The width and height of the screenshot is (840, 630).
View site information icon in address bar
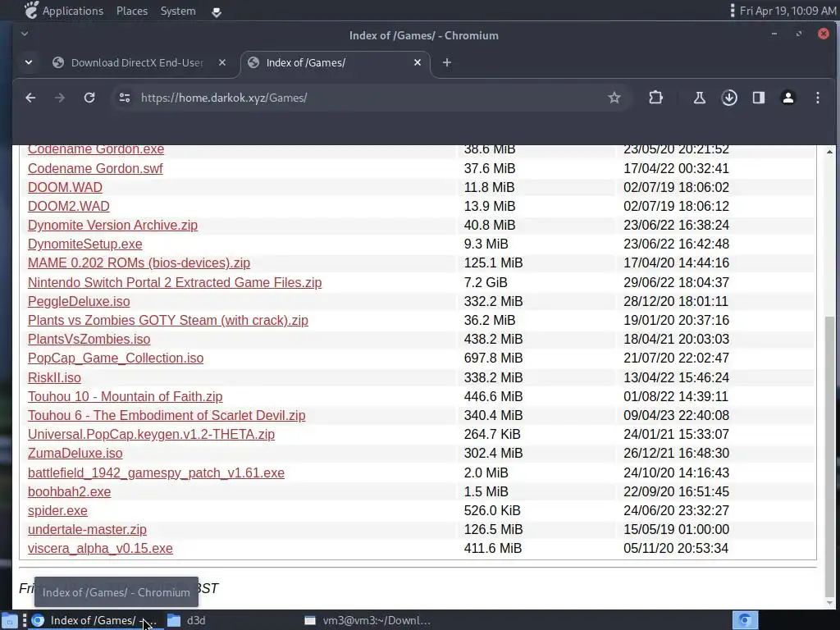(x=125, y=98)
